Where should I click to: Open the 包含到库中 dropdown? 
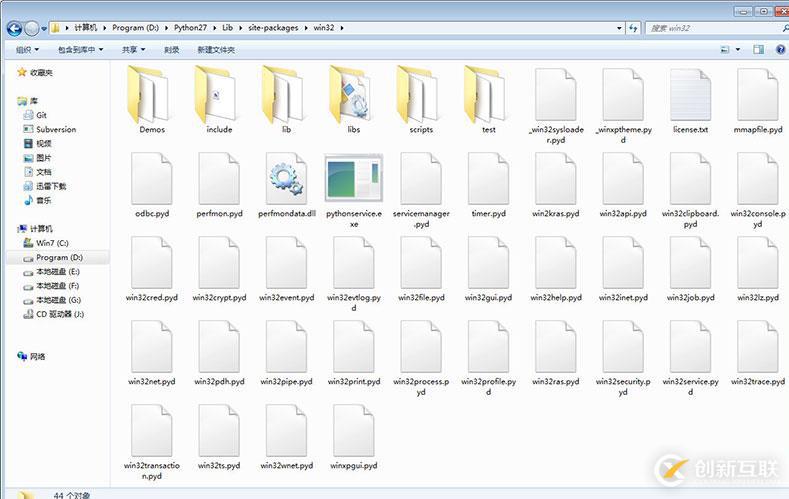(x=81, y=49)
